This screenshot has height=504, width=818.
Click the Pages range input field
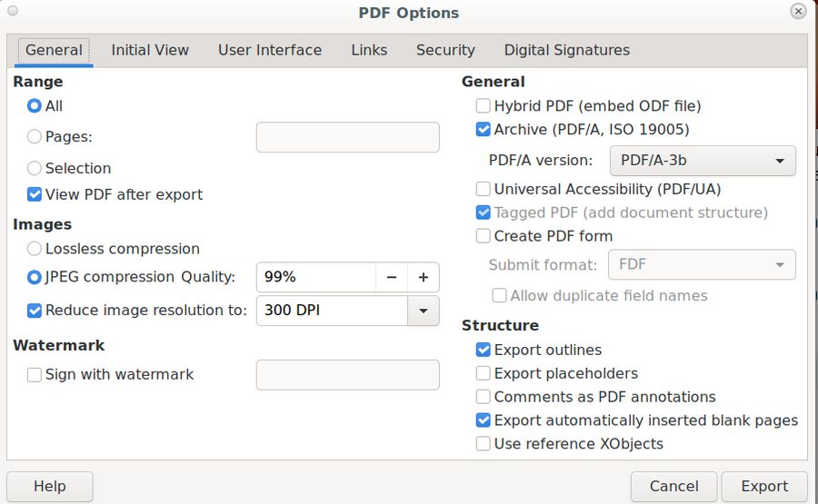347,137
